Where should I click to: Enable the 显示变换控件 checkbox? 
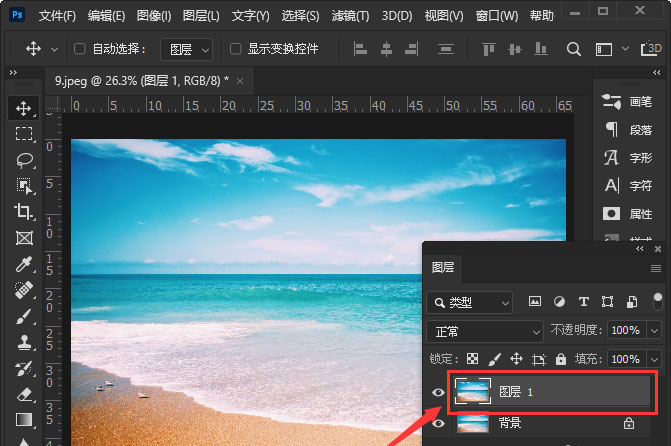pyautogui.click(x=235, y=49)
